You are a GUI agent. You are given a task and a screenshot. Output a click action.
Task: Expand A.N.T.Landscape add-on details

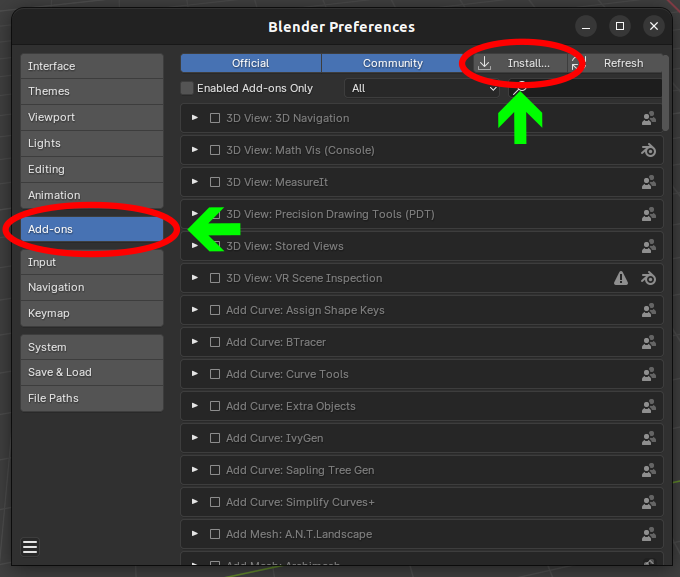[x=195, y=534]
